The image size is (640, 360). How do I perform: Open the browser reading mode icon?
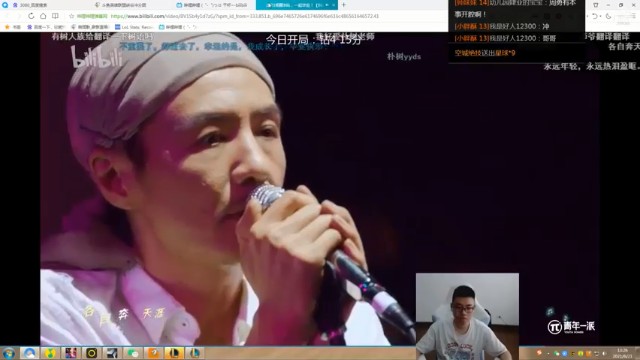point(55,16)
